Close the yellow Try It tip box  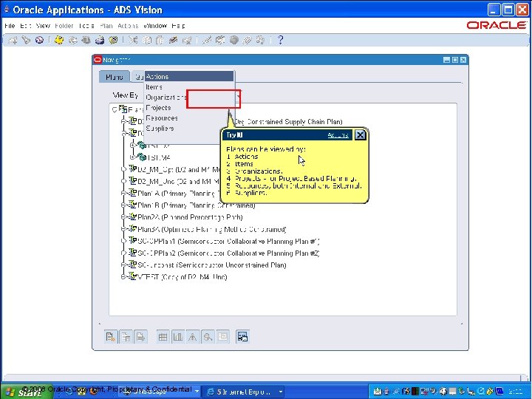(360, 135)
